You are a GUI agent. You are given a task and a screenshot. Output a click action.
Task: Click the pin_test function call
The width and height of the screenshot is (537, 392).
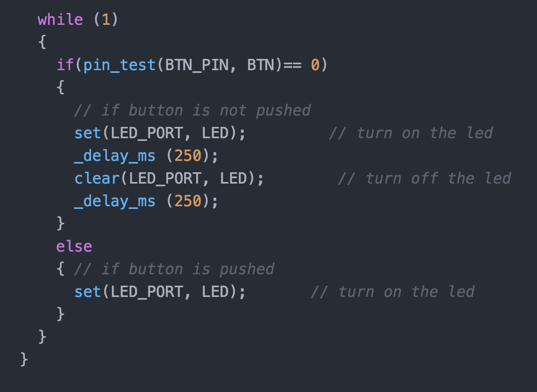119,65
